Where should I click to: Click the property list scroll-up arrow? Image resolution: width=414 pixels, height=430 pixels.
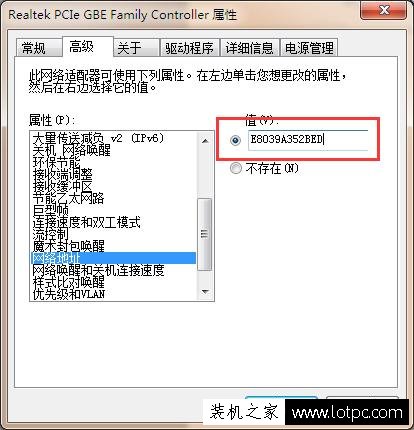point(205,141)
